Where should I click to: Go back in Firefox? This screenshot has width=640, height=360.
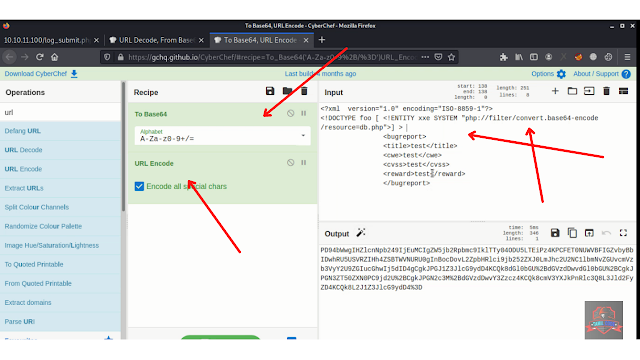pyautogui.click(x=10, y=57)
